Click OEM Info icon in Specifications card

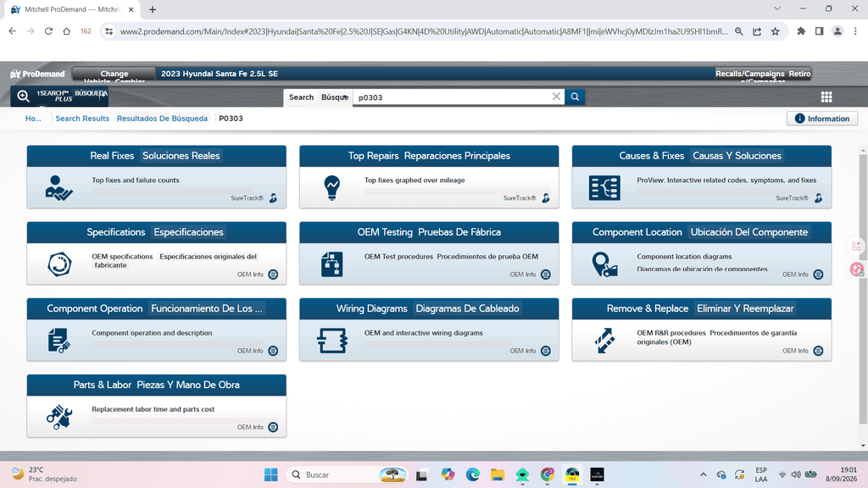point(273,274)
